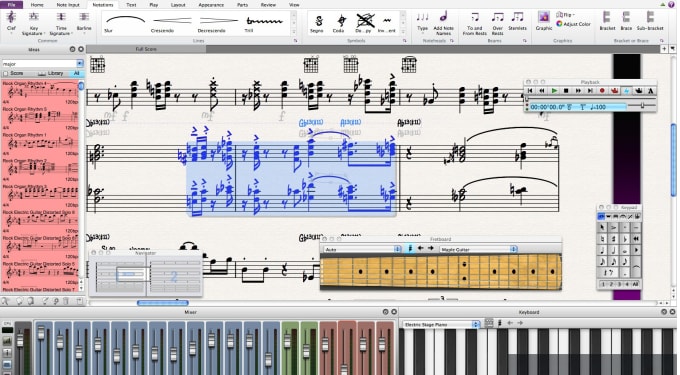Toggle chord mode in the Fretboard window
Screen dimensions: 680x375
coord(410,248)
